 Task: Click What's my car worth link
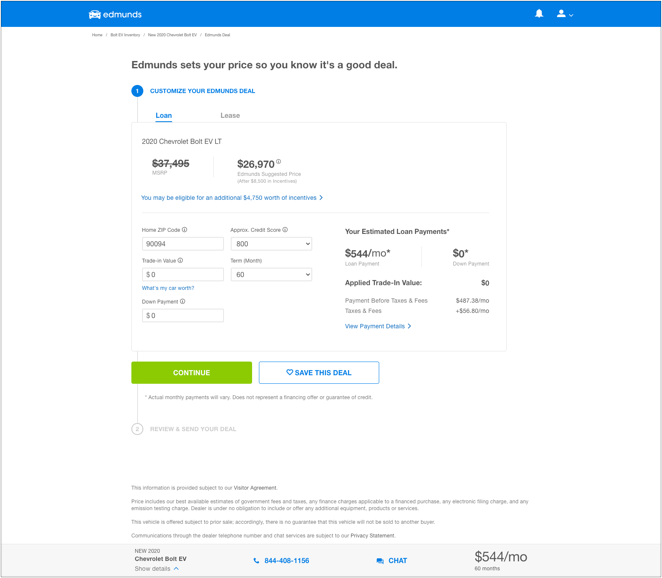click(168, 288)
